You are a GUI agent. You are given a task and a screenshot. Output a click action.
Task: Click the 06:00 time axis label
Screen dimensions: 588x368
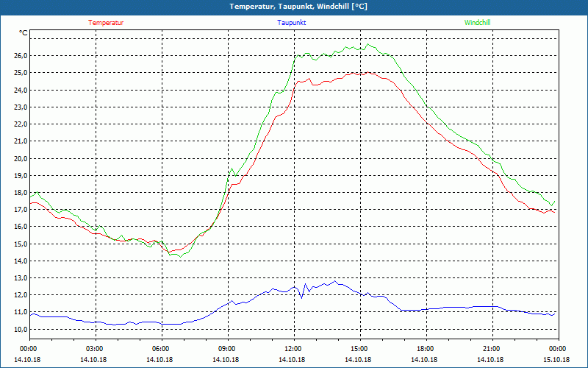pos(159,349)
